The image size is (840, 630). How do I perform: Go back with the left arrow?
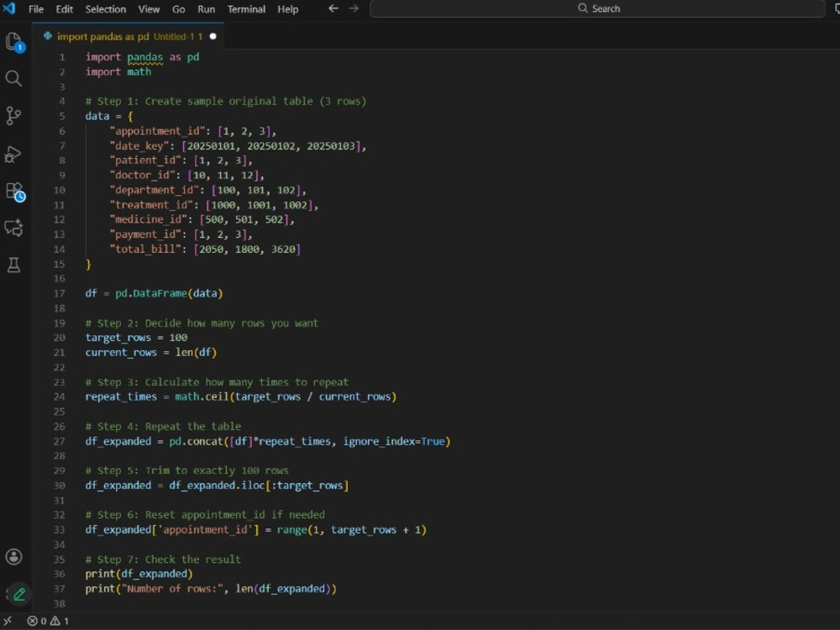click(333, 8)
